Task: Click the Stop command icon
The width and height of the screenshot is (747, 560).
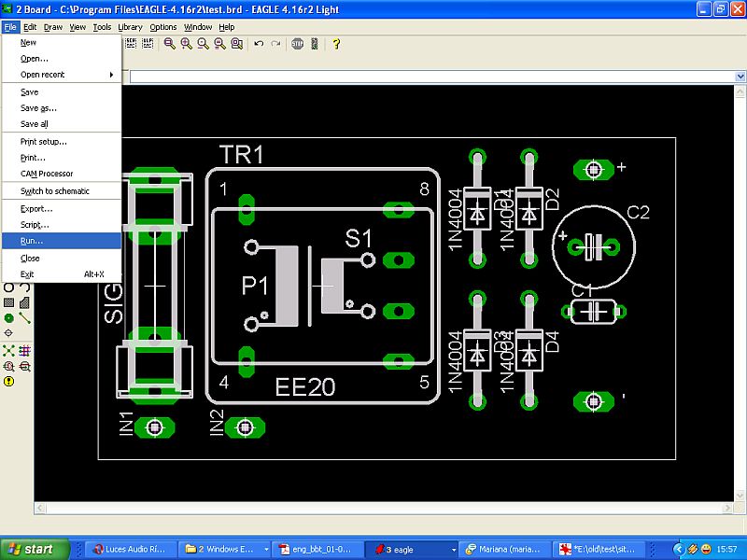Action: 297,44
